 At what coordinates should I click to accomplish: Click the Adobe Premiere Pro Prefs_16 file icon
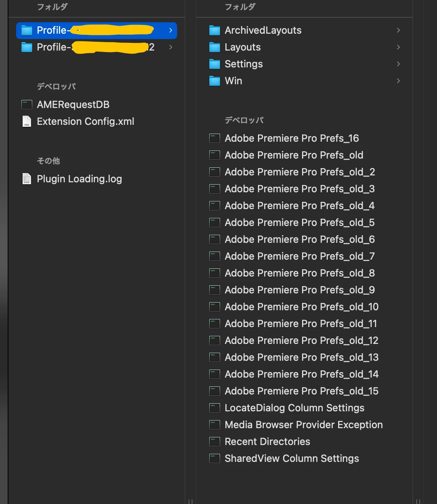(x=215, y=138)
